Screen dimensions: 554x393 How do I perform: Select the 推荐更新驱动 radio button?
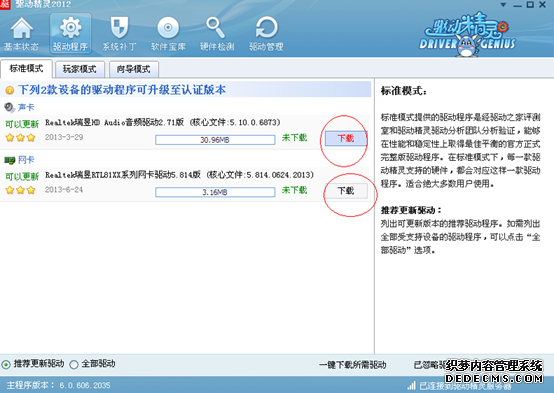click(6, 364)
